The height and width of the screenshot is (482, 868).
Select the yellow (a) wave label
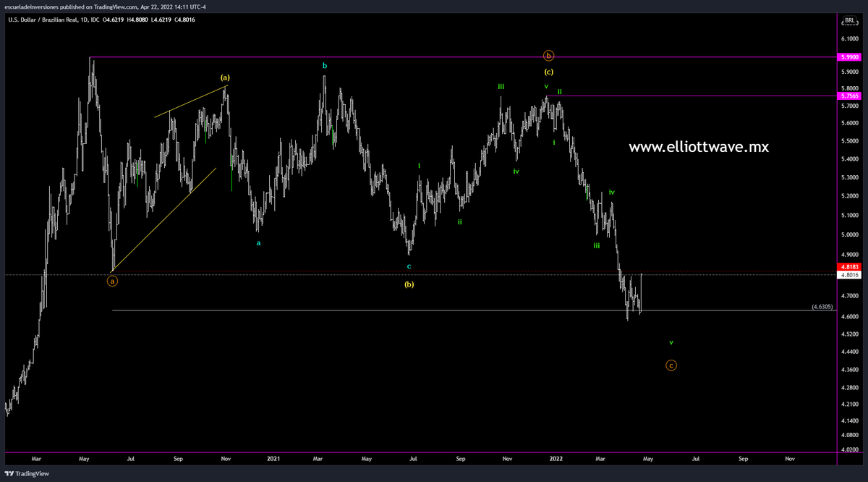pyautogui.click(x=225, y=77)
